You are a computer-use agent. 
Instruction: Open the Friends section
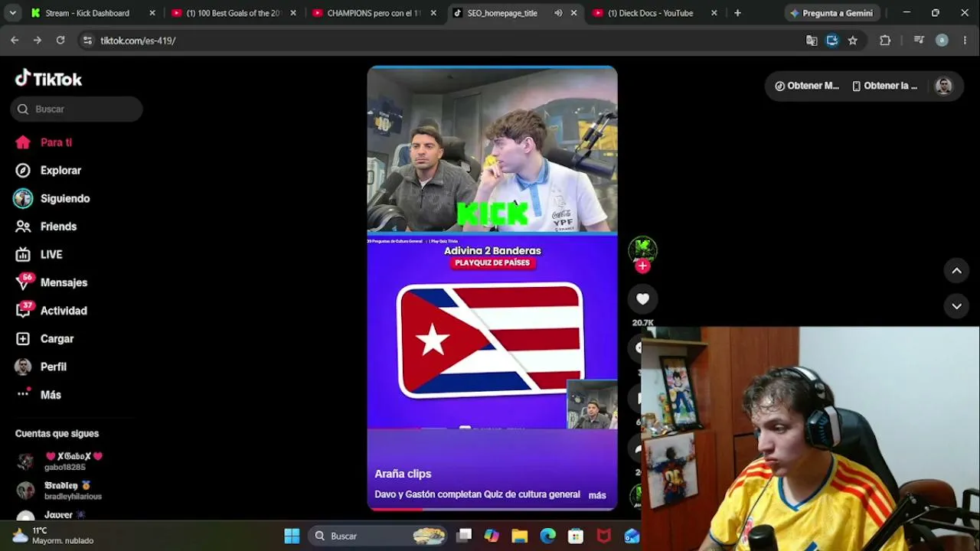pos(46,227)
